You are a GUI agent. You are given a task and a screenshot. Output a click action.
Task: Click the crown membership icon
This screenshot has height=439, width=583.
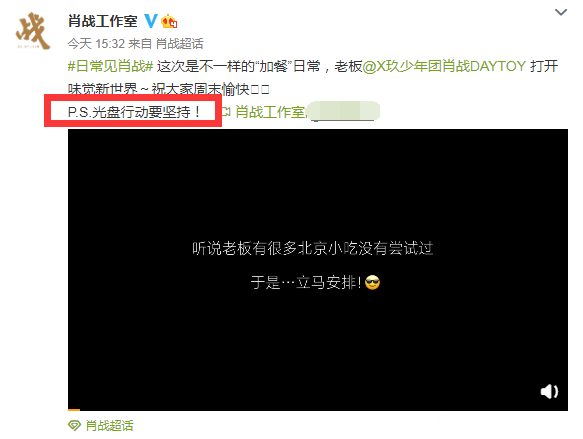(169, 22)
